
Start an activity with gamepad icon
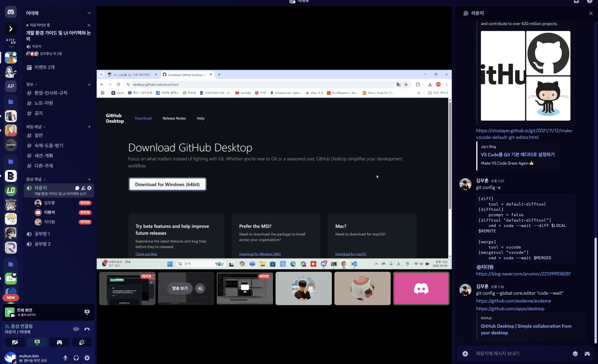coord(59,342)
